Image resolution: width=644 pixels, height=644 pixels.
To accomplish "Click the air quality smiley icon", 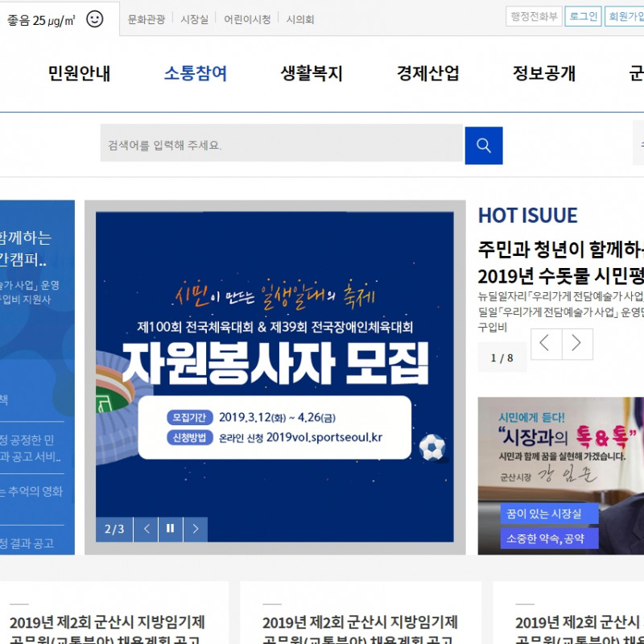I will pyautogui.click(x=95, y=19).
